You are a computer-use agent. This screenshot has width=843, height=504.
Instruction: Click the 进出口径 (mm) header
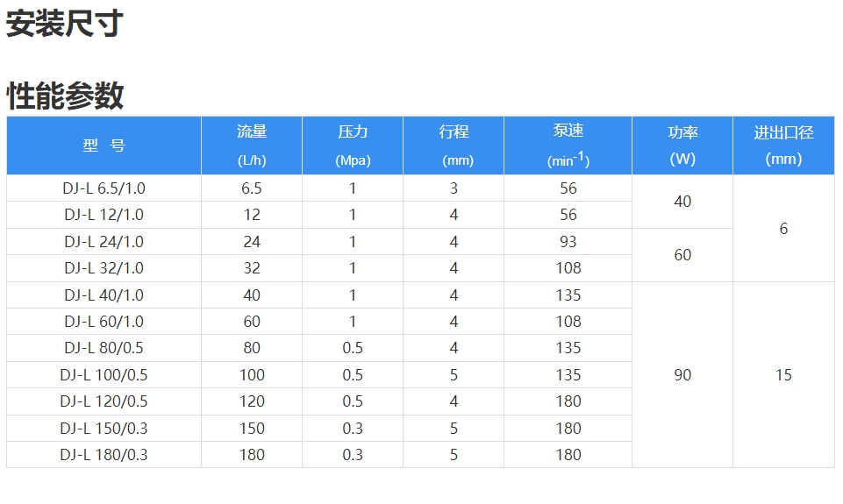[x=784, y=146]
